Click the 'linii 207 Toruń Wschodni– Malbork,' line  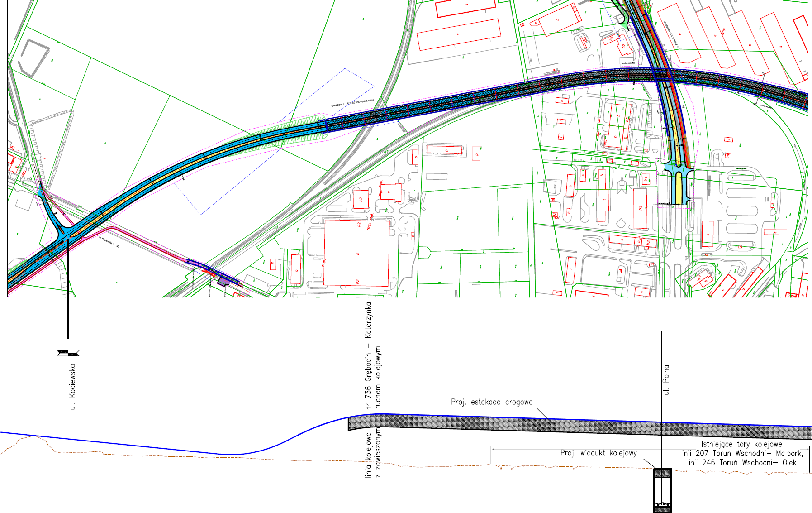point(742,453)
